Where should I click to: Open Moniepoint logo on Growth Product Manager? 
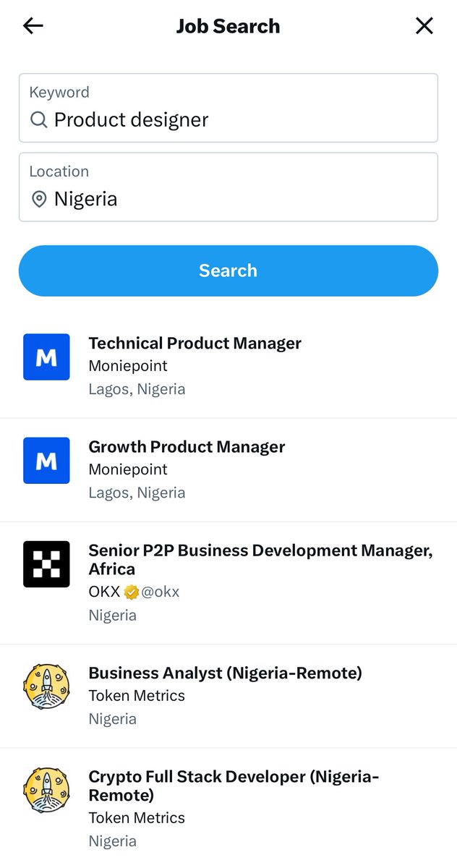click(x=46, y=460)
